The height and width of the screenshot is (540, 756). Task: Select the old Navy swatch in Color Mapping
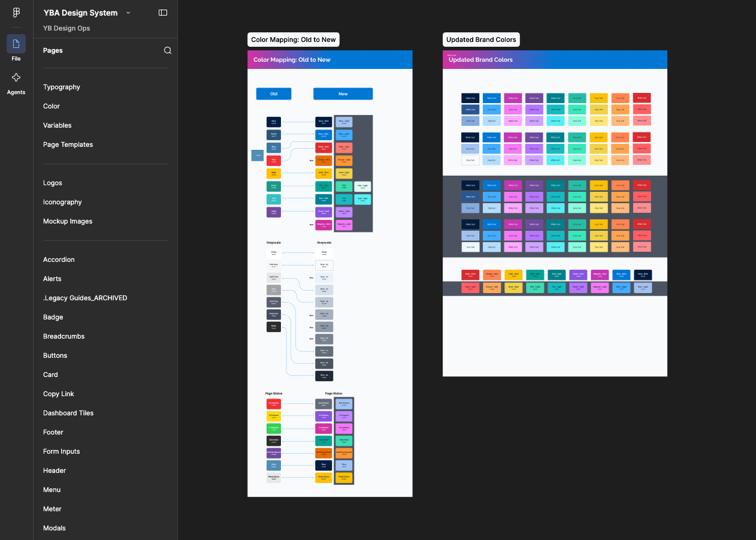pyautogui.click(x=274, y=122)
